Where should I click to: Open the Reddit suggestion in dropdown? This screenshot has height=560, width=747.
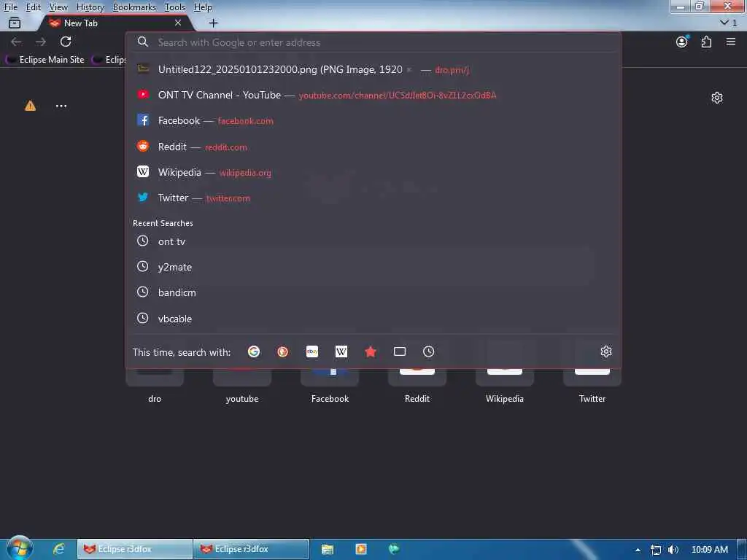pyautogui.click(x=373, y=147)
